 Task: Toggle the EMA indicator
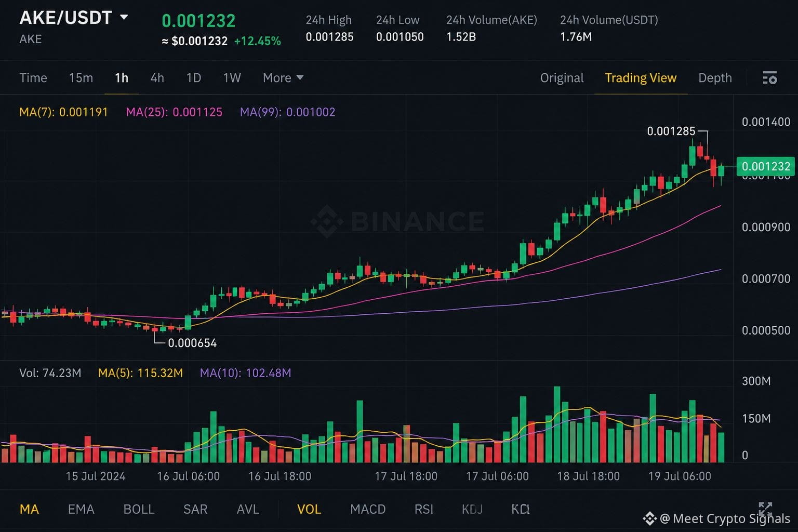click(81, 509)
